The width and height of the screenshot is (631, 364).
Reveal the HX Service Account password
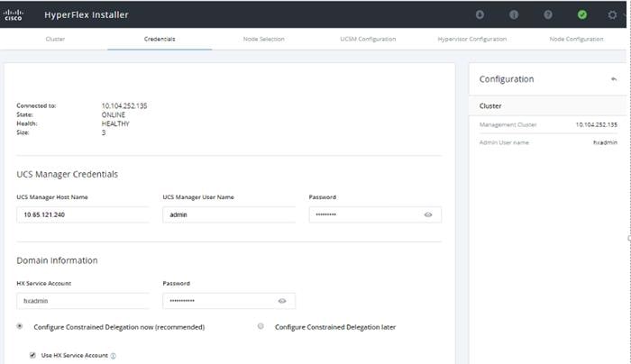pyautogui.click(x=282, y=301)
